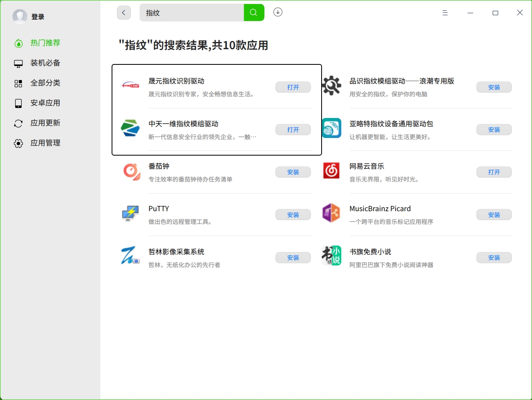Click the 网易云音乐 title text
This screenshot has height=400, width=532.
(367, 166)
